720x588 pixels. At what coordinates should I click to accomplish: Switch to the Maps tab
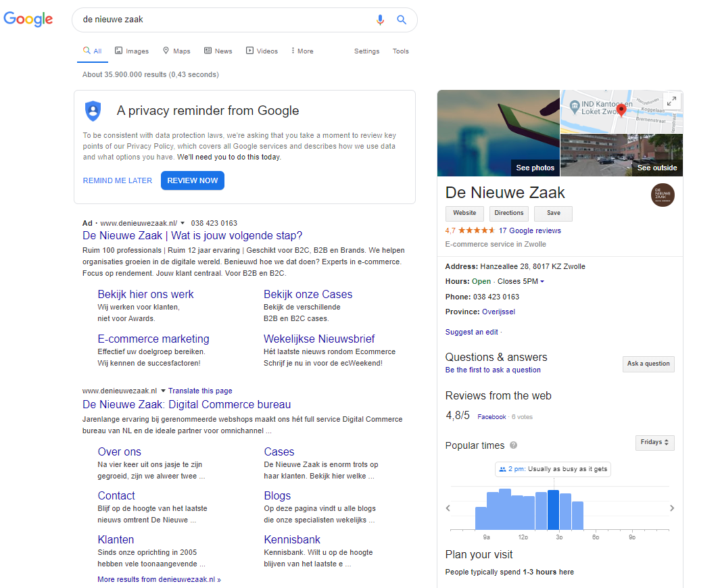point(176,51)
